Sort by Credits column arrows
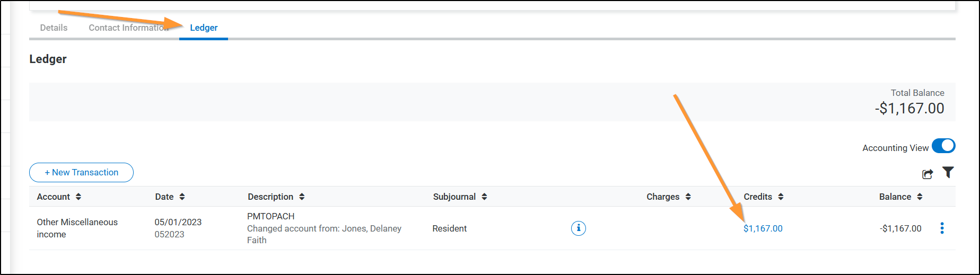The image size is (980, 275). (x=781, y=197)
